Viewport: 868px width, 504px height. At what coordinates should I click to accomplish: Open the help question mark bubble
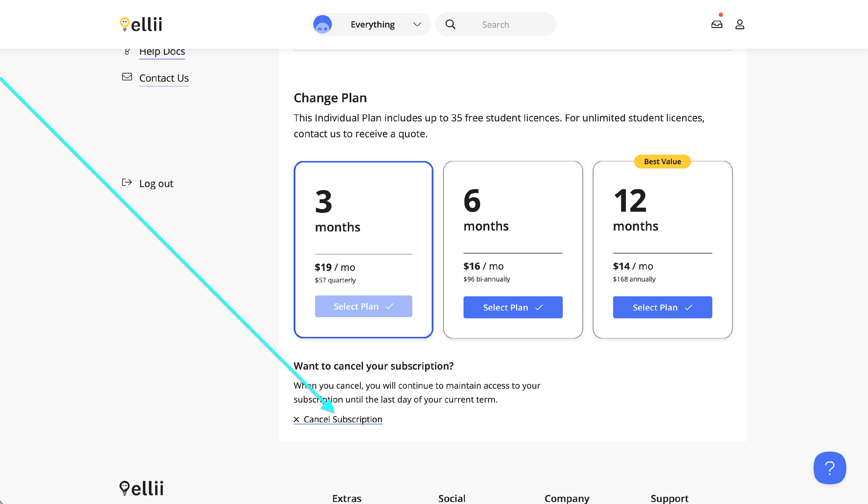[x=830, y=468]
